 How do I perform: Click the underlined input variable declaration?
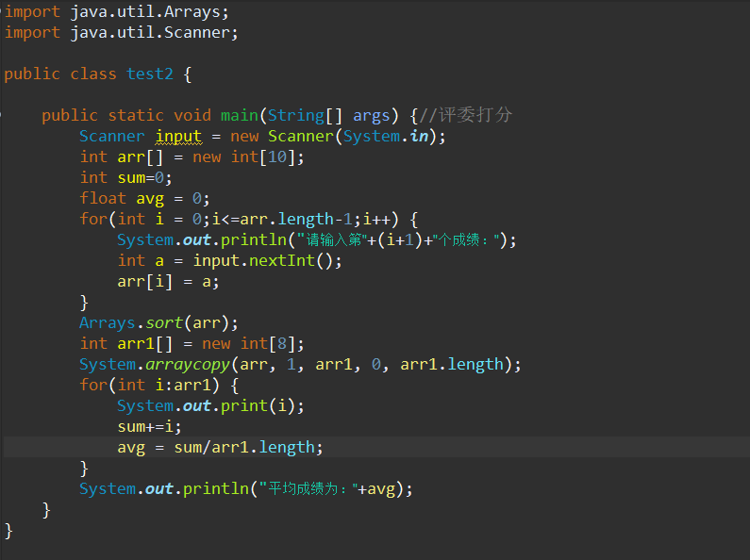(x=178, y=137)
